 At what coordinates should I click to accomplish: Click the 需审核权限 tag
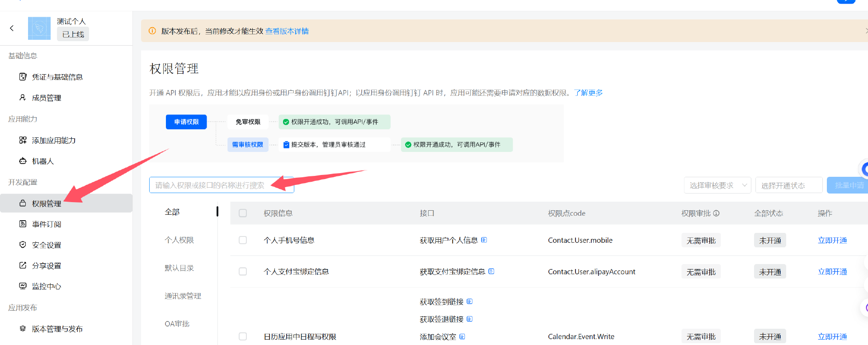248,145
